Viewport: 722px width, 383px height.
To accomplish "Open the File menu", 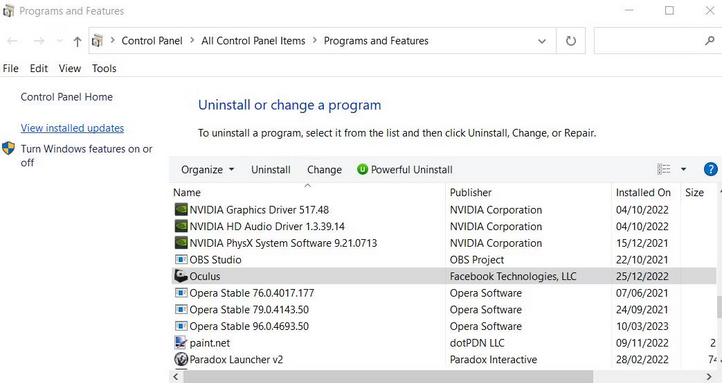I will [11, 69].
